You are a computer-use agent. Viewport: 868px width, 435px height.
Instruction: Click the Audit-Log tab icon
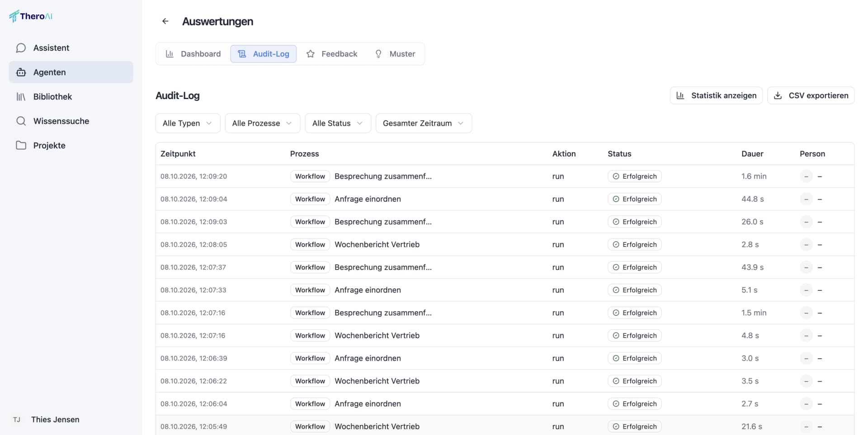[242, 54]
